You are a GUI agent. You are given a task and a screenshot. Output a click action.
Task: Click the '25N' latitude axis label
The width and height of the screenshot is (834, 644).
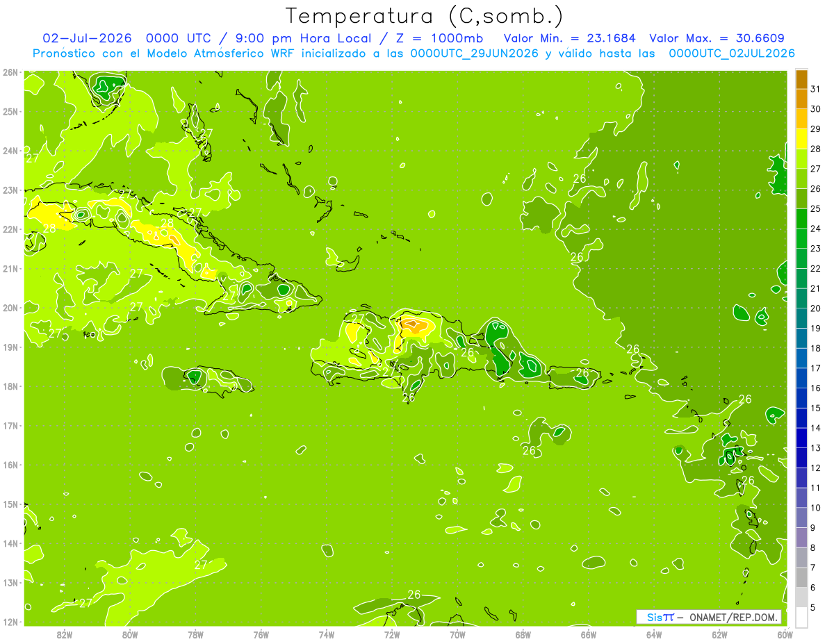click(x=10, y=111)
